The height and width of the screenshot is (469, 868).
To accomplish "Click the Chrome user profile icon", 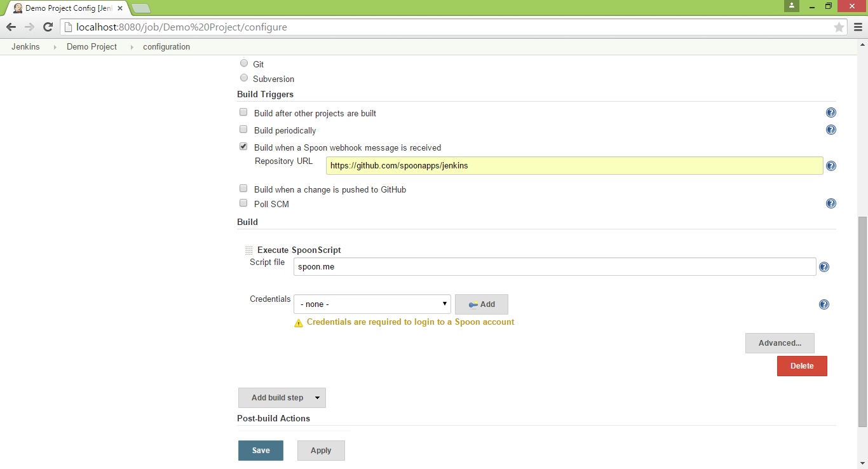I will tap(791, 6).
